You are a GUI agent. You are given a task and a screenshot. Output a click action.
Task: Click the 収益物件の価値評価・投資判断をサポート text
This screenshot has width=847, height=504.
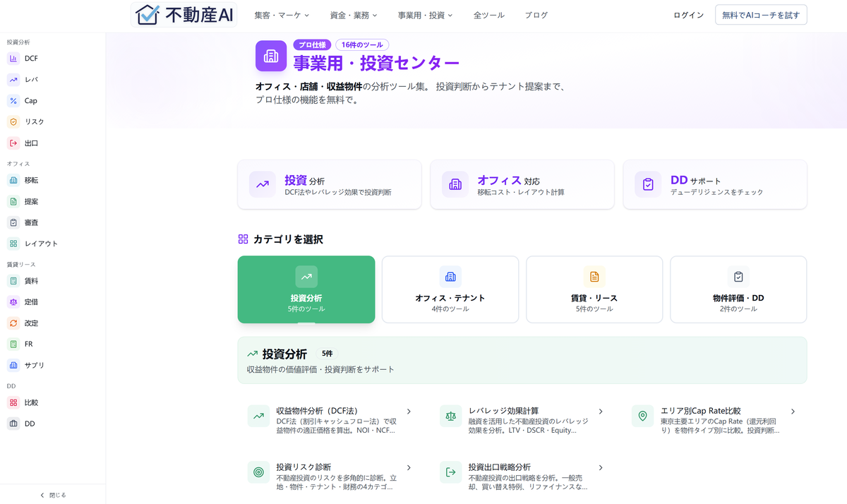coord(320,369)
